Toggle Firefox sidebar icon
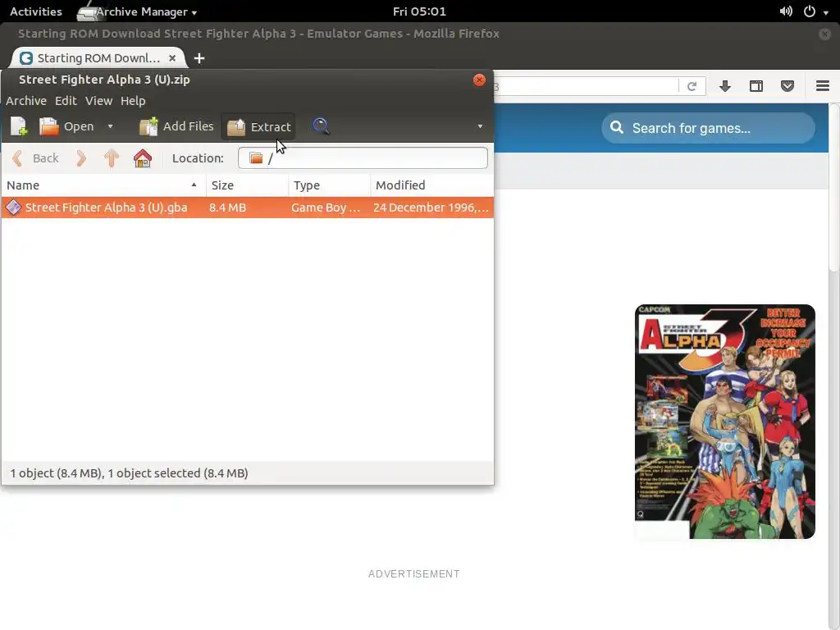 (x=756, y=86)
